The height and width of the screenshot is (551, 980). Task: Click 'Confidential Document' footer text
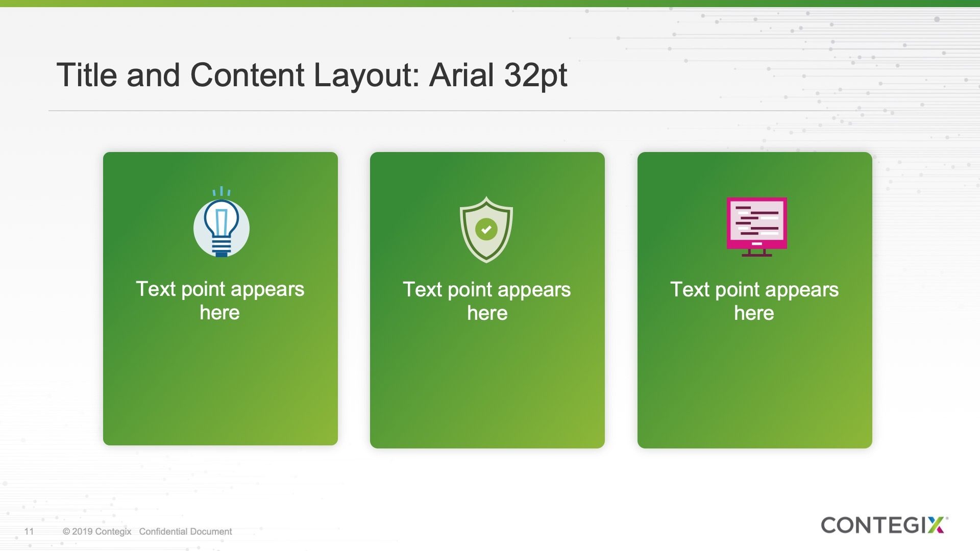coord(185,532)
